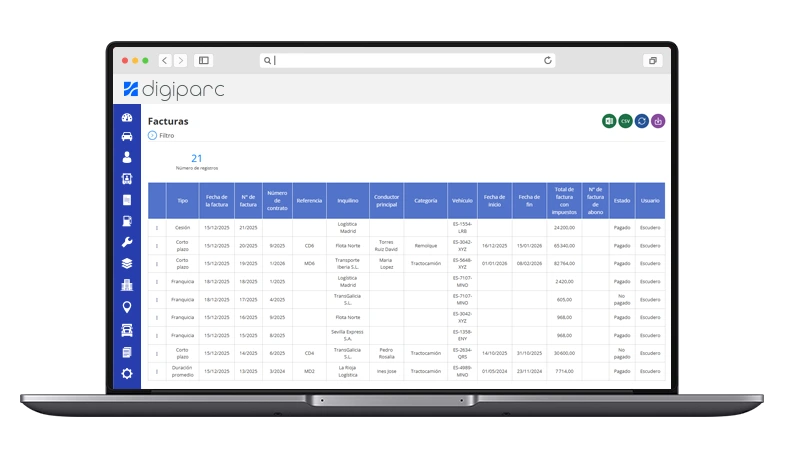
Task: Open row menu for Duración promedio invoice
Action: pos(157,371)
